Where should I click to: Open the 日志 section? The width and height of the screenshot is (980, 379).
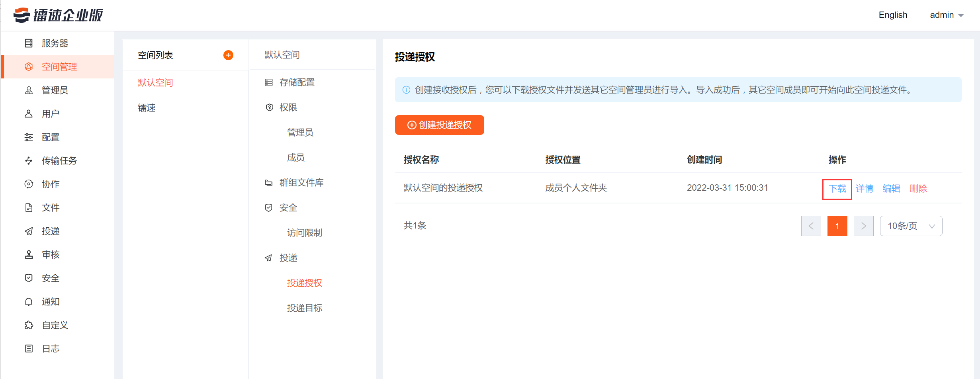click(51, 348)
